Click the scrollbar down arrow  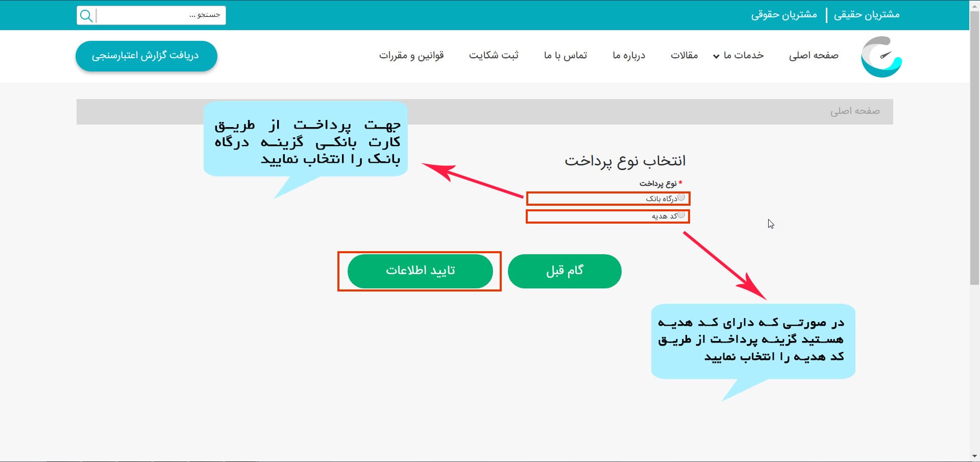tap(974, 456)
